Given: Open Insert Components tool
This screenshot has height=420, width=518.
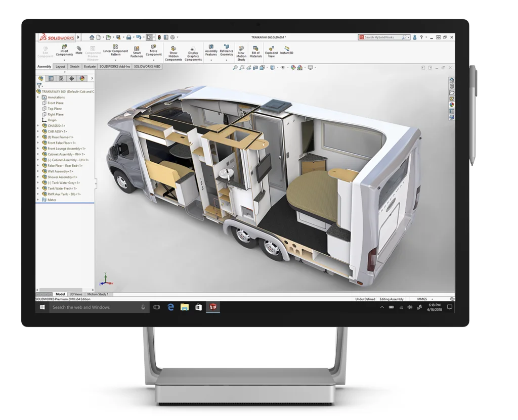Looking at the screenshot, I should point(64,49).
